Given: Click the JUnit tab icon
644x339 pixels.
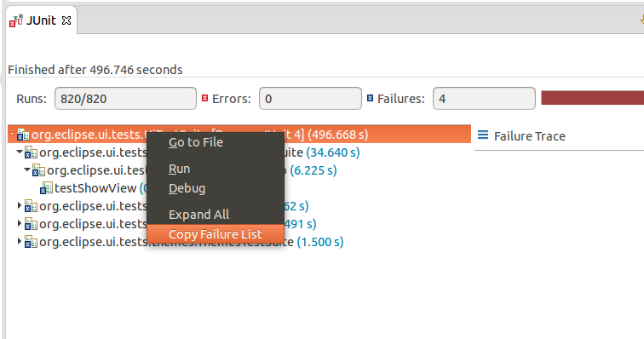Looking at the screenshot, I should tap(16, 20).
